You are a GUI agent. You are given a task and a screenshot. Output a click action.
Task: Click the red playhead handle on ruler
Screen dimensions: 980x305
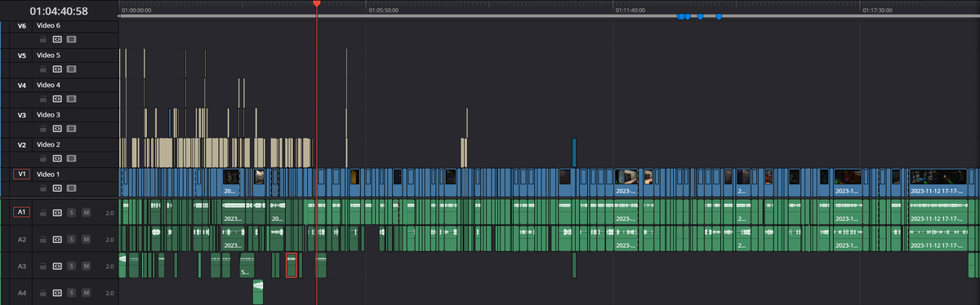tap(317, 4)
